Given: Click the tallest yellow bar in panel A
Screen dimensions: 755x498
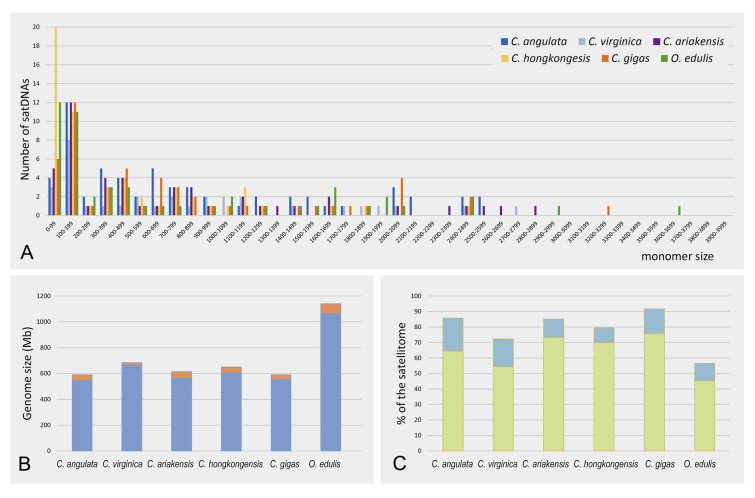Looking at the screenshot, I should [55, 120].
